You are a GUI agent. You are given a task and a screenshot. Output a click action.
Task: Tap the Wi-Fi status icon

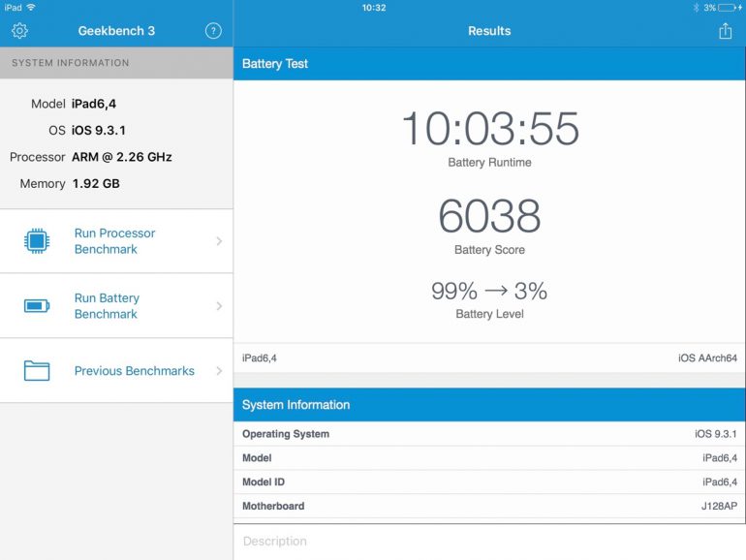point(31,7)
